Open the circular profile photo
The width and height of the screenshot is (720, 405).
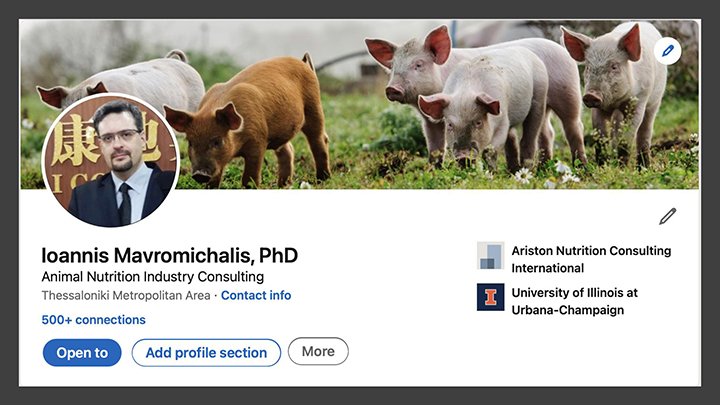pyautogui.click(x=110, y=162)
